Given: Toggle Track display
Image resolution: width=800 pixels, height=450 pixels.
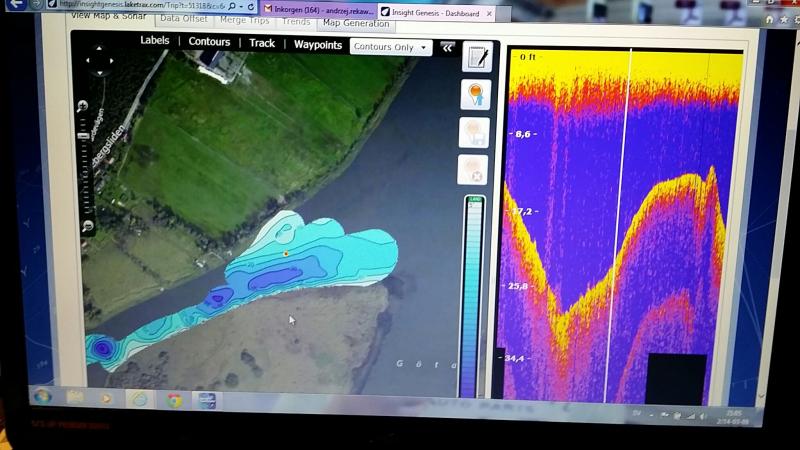Looking at the screenshot, I should click(x=262, y=43).
